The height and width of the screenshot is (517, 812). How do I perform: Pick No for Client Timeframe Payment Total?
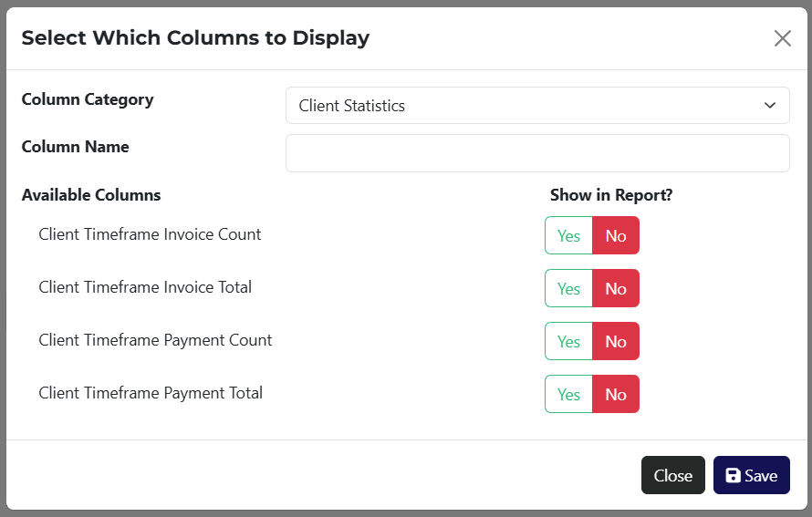pos(616,394)
